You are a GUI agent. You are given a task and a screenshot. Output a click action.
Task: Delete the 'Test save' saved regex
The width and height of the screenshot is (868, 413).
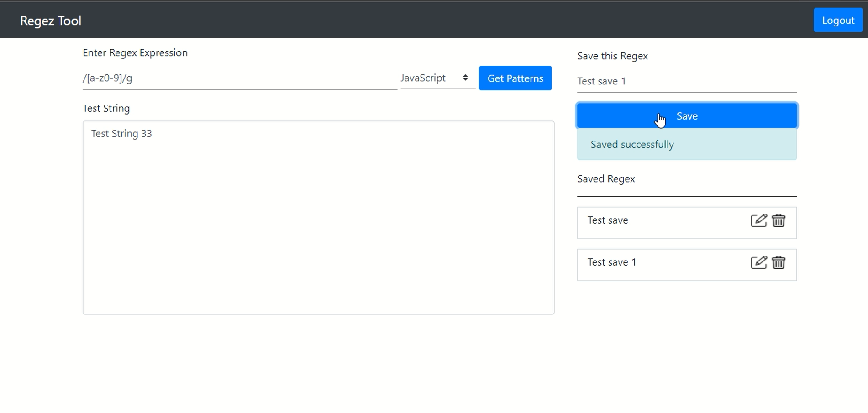[x=779, y=220]
